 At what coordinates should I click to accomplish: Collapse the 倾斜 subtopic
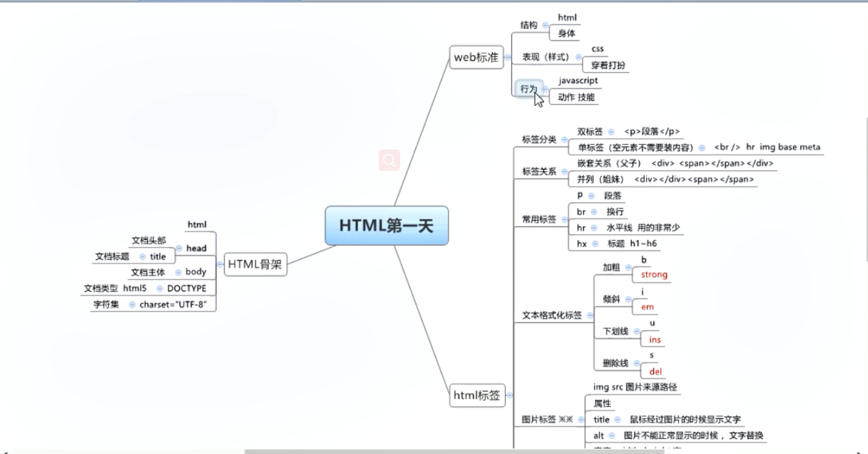point(628,299)
